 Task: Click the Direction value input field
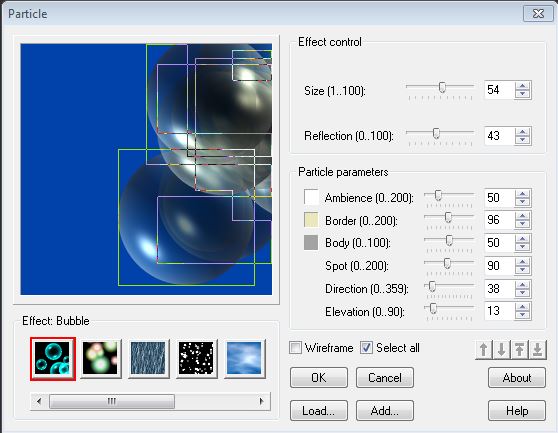pos(499,289)
